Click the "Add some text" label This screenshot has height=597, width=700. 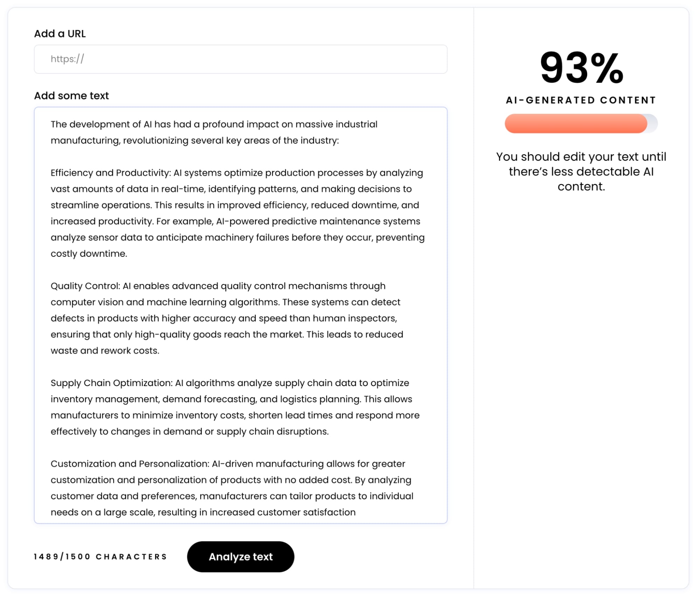[x=71, y=96]
